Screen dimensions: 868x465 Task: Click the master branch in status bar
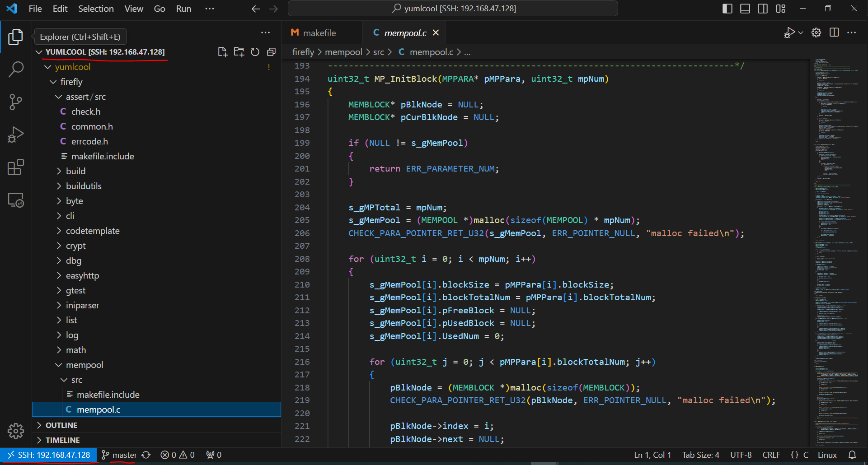(119, 455)
